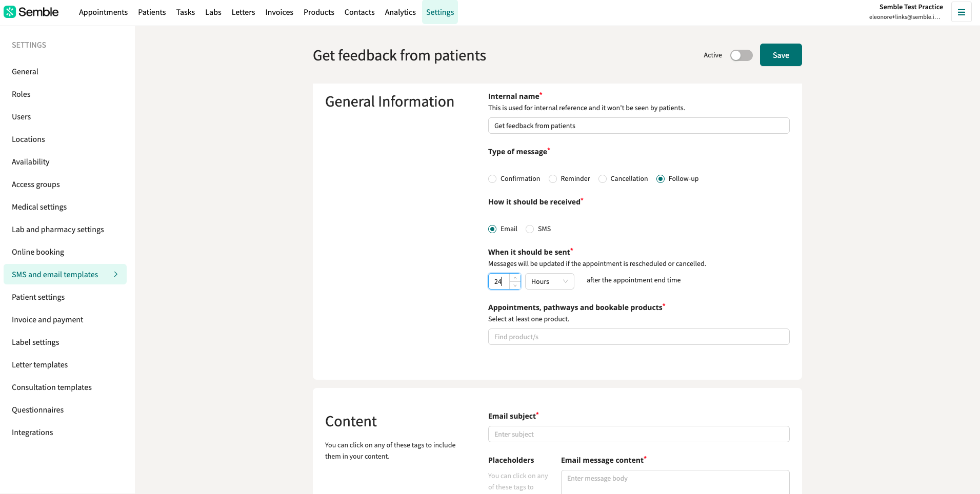Image resolution: width=980 pixels, height=494 pixels.
Task: Open Access groups settings
Action: (36, 184)
